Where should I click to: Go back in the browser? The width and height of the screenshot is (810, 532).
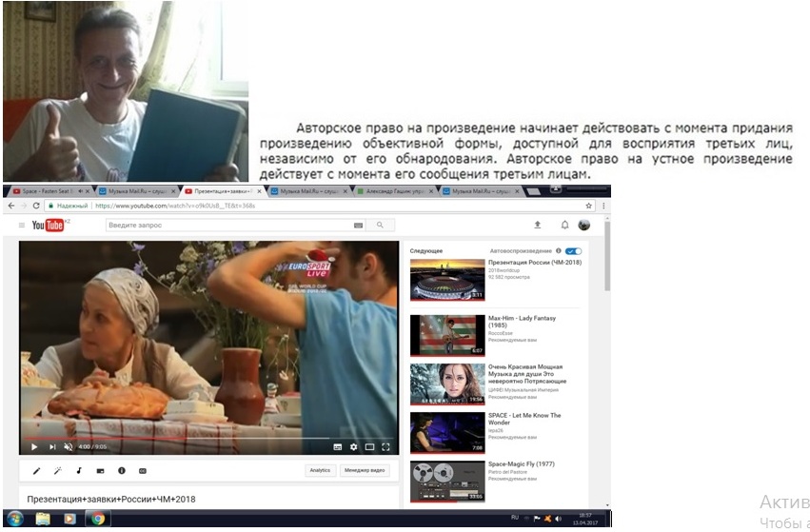pos(11,206)
